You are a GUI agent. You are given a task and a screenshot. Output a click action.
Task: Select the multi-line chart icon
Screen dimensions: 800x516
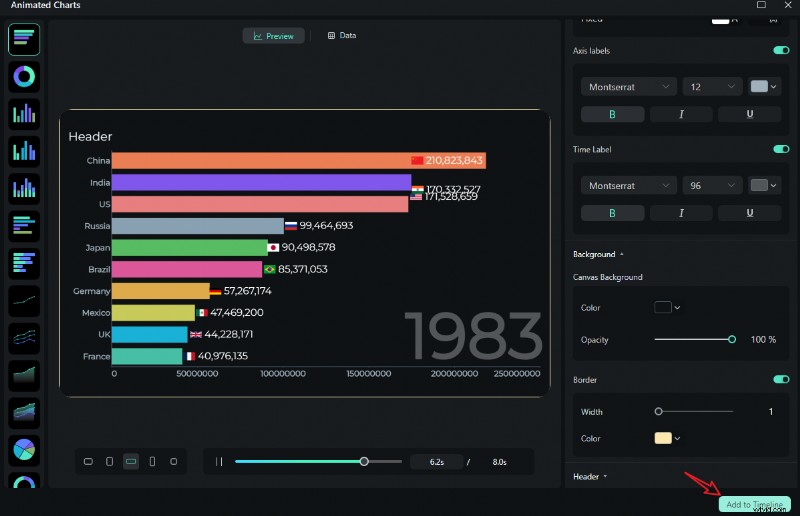24,338
